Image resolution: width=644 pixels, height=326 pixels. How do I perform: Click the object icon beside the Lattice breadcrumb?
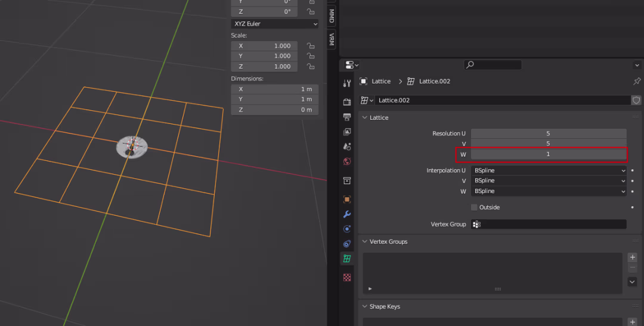coord(364,81)
